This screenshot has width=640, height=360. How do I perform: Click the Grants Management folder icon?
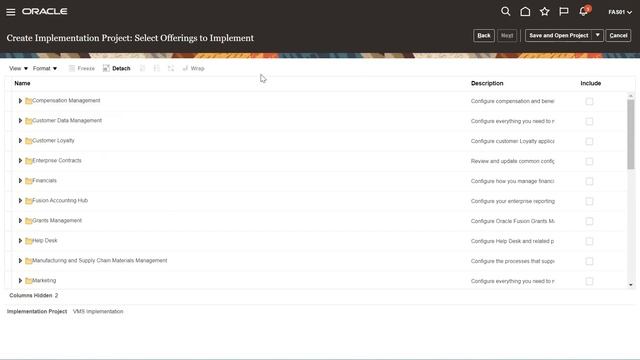point(28,221)
